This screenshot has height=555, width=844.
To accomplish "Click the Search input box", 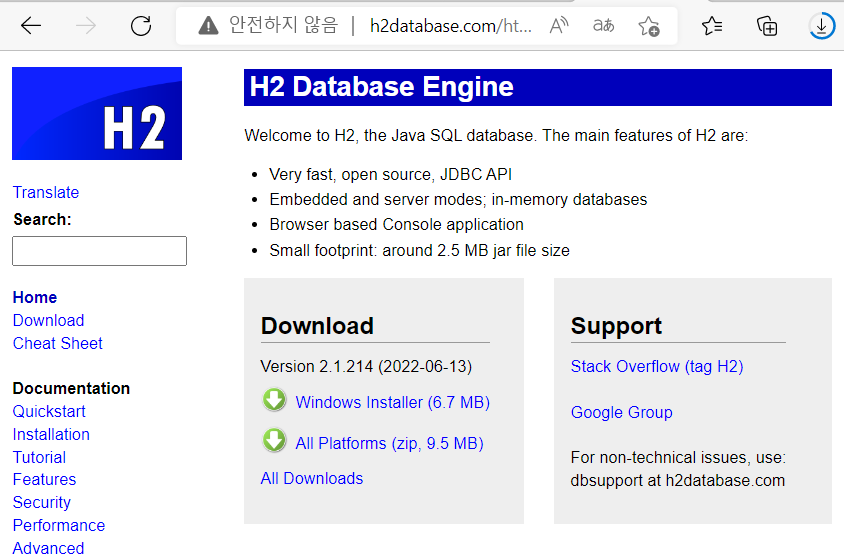I will (x=100, y=251).
